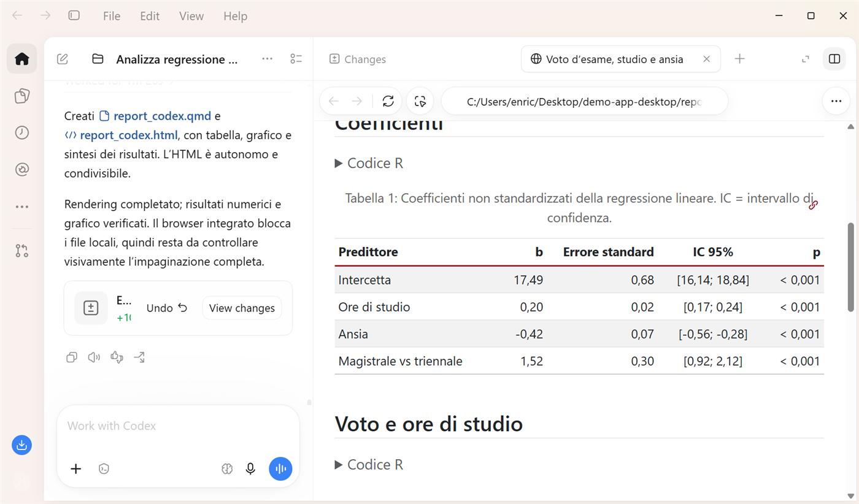Open the View menu
This screenshot has width=859, height=504.
[x=191, y=16]
